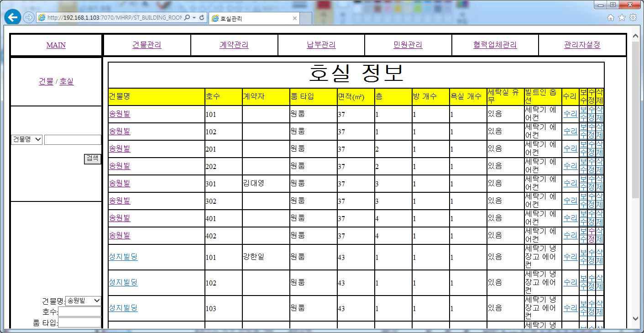
Task: Click the 호실 정보 page title
Action: click(x=356, y=74)
